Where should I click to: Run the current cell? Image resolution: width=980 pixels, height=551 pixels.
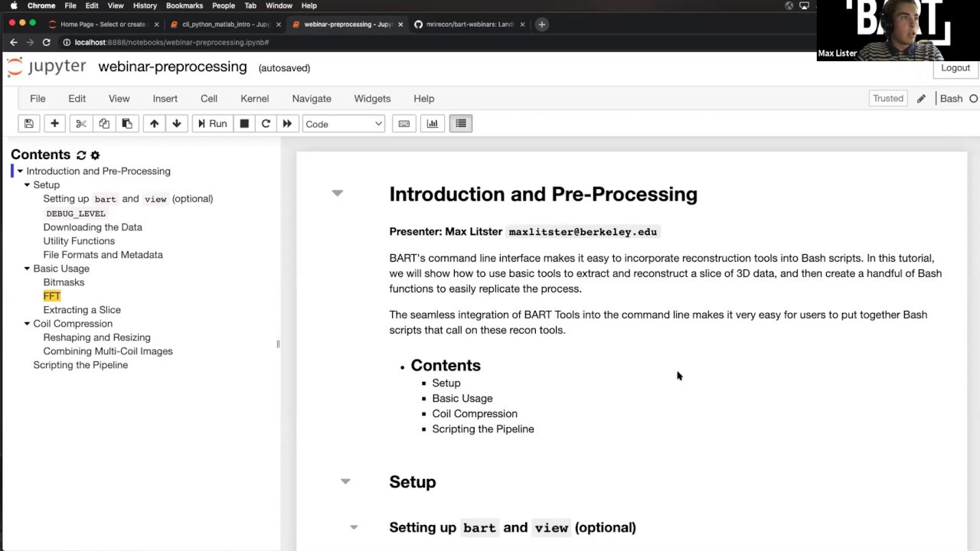[x=212, y=124]
